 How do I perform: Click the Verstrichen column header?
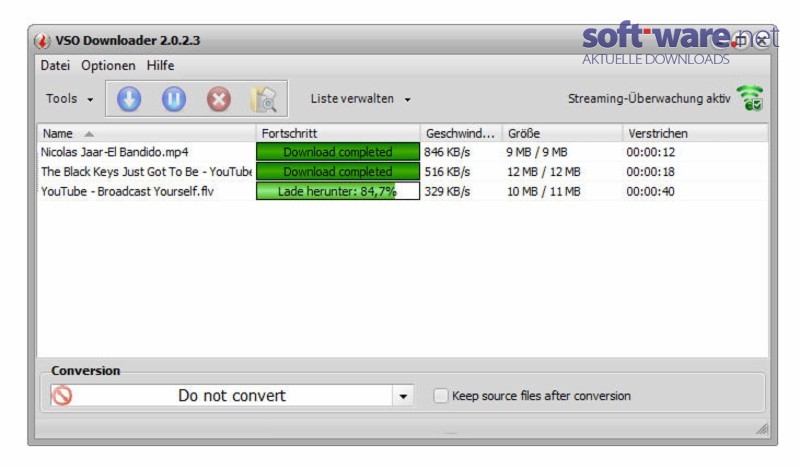[695, 133]
